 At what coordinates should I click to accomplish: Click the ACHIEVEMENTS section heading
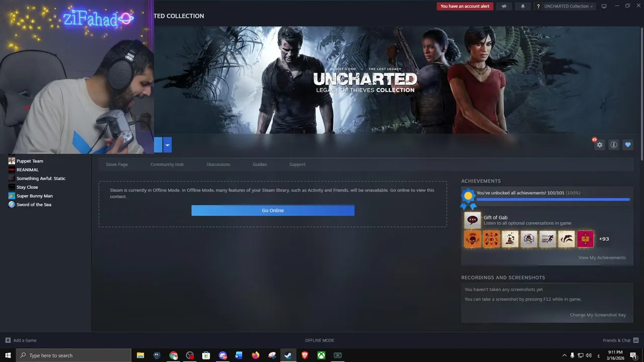[481, 181]
